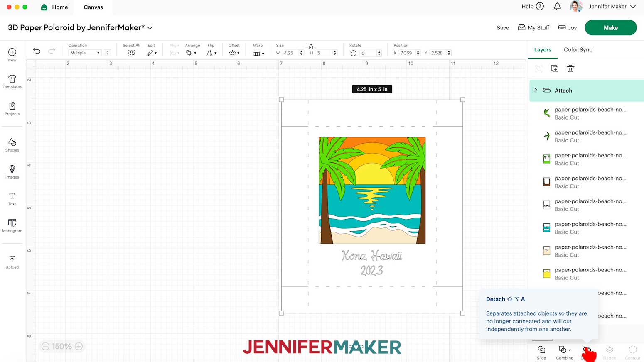Click the operation help question mark
This screenshot has width=644, height=362.
click(x=108, y=53)
